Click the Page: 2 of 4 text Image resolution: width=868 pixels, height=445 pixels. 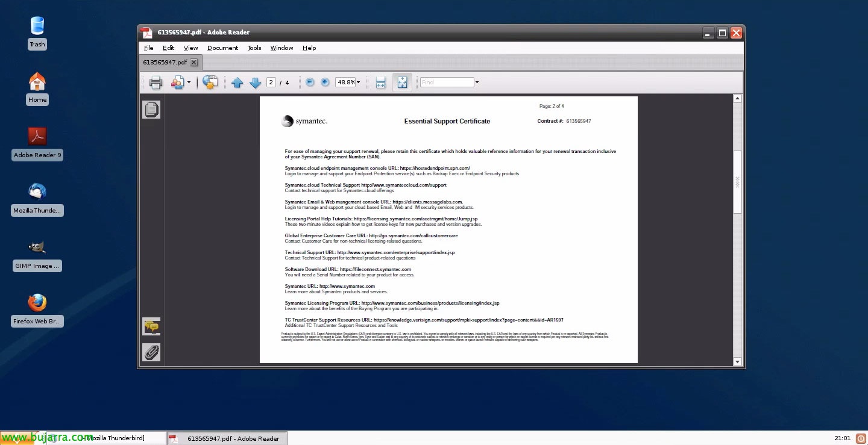point(552,107)
